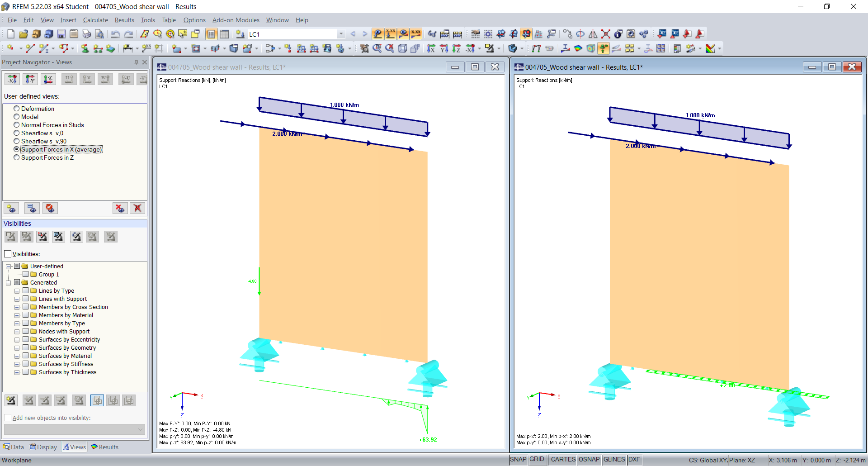Switch to the Display navigator tab
This screenshot has width=868, height=466.
point(43,447)
